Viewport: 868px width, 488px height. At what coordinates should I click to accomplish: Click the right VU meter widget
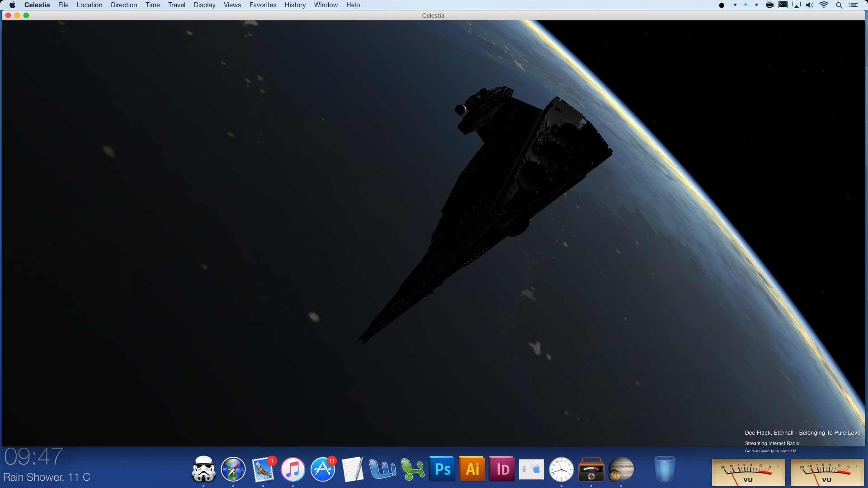(x=827, y=472)
